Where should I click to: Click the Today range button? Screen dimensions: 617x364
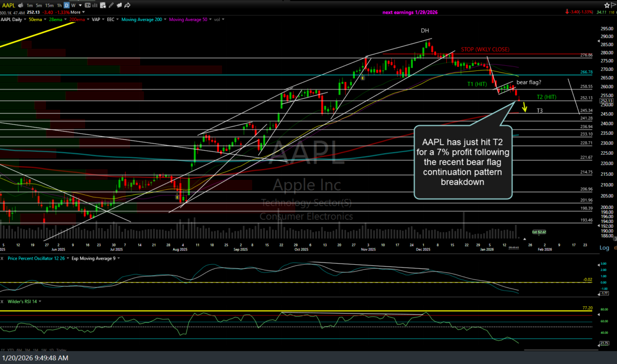pos(62,350)
